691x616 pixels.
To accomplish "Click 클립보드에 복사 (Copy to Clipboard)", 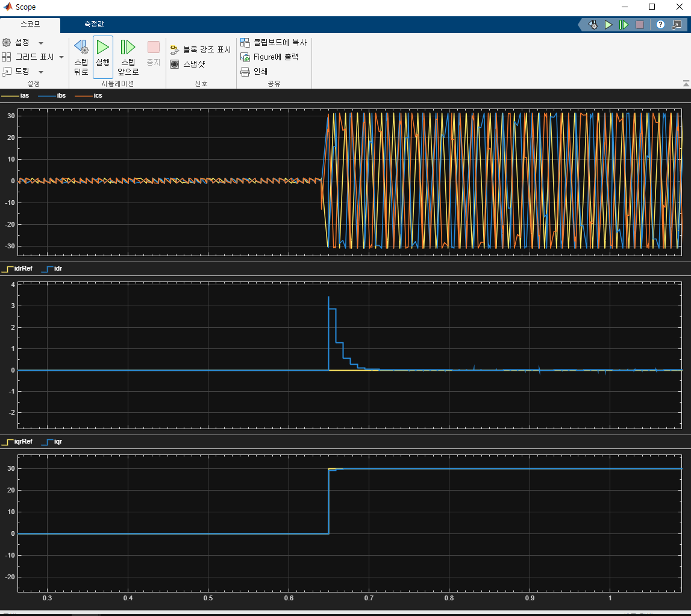I will point(274,43).
